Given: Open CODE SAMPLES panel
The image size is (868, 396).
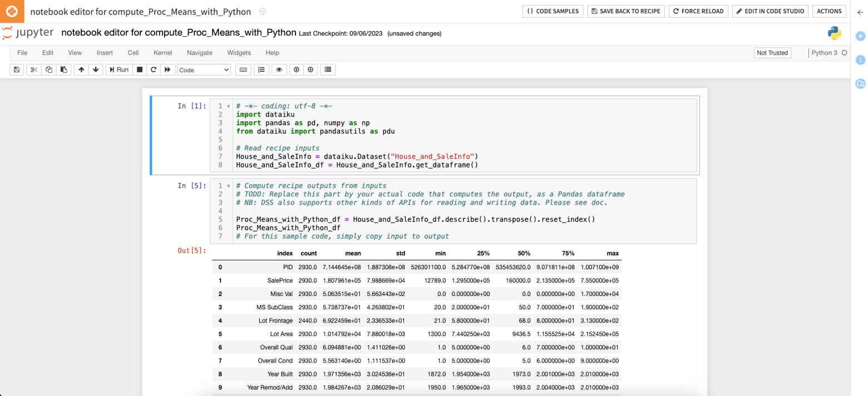Looking at the screenshot, I should [553, 11].
